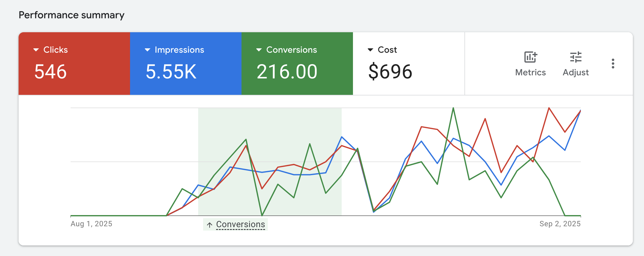The image size is (644, 256).
Task: Click the Metrics text label
Action: click(x=530, y=73)
